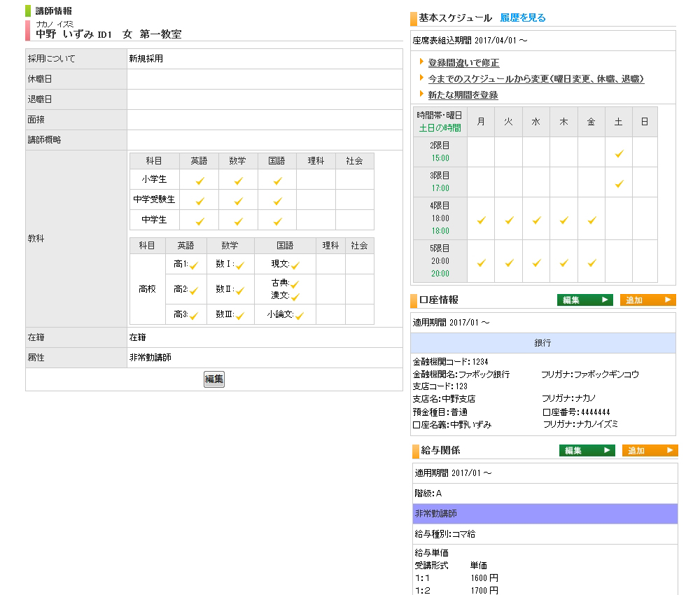The height and width of the screenshot is (595, 700).
Task: Click checkmark for 中学受験生 数学
Action: (x=239, y=202)
